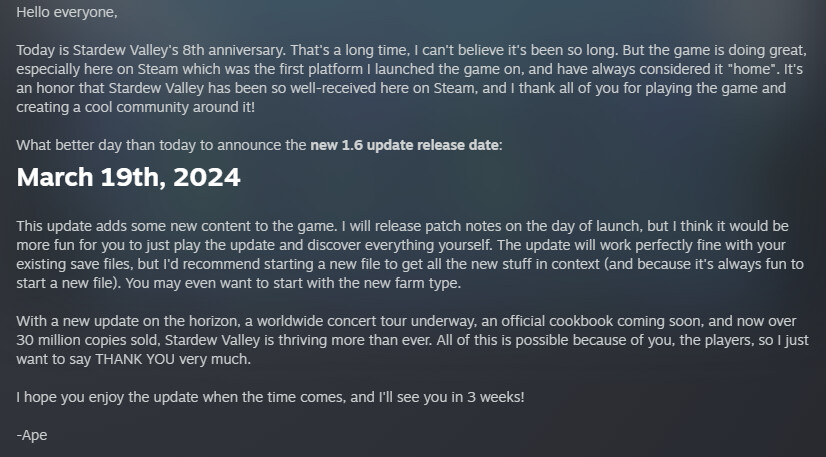Image resolution: width=826 pixels, height=457 pixels.
Task: Click the "-Ape" signature
Action: (31, 434)
